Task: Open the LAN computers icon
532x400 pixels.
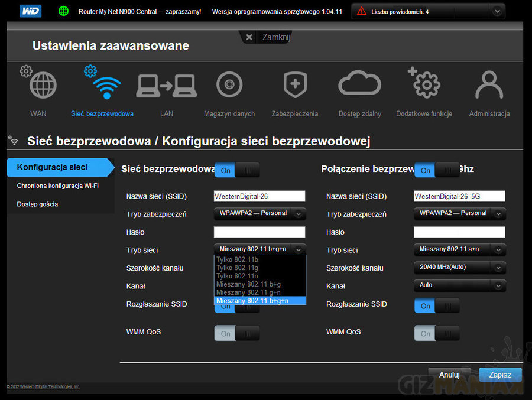Action: (x=166, y=86)
